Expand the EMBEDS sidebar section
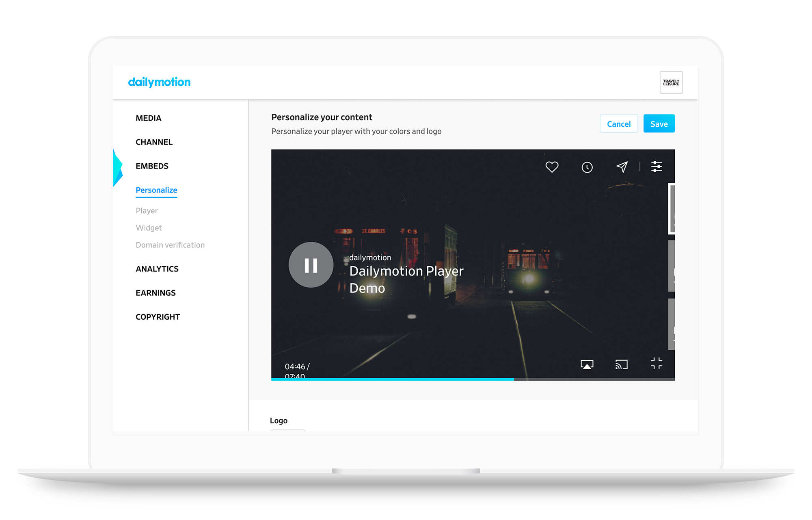This screenshot has height=520, width=812. point(152,166)
